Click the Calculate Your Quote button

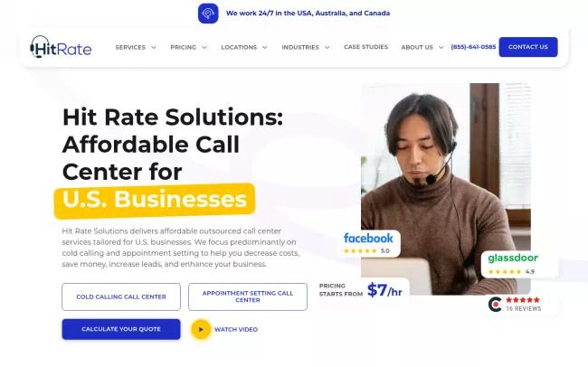click(x=121, y=329)
